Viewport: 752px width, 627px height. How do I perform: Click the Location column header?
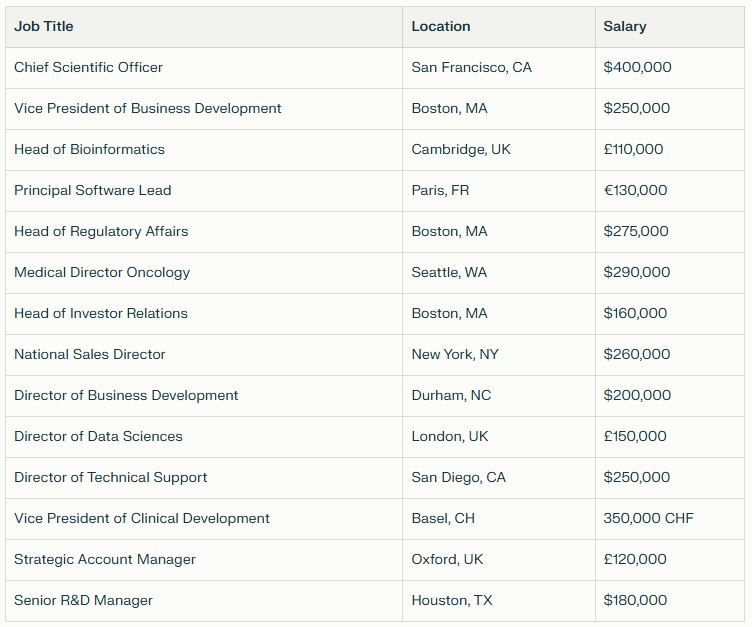(x=441, y=26)
